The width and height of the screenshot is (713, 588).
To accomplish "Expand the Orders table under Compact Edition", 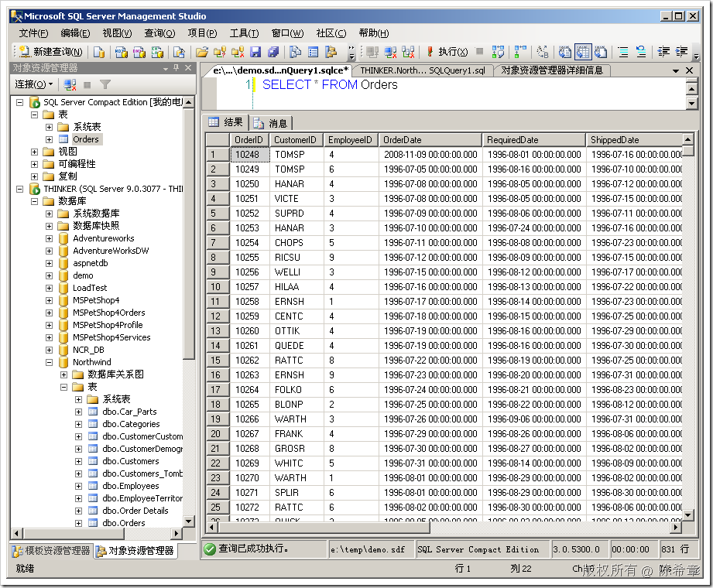I will point(49,139).
